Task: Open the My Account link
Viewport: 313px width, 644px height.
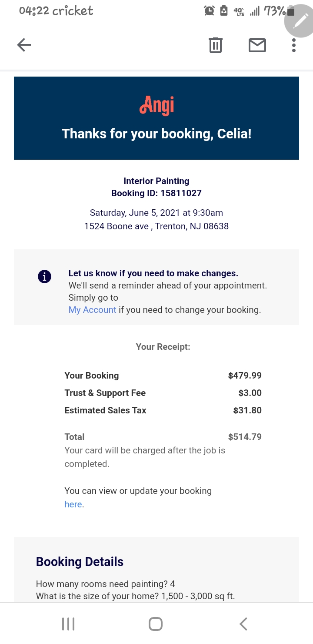Action: pyautogui.click(x=92, y=310)
